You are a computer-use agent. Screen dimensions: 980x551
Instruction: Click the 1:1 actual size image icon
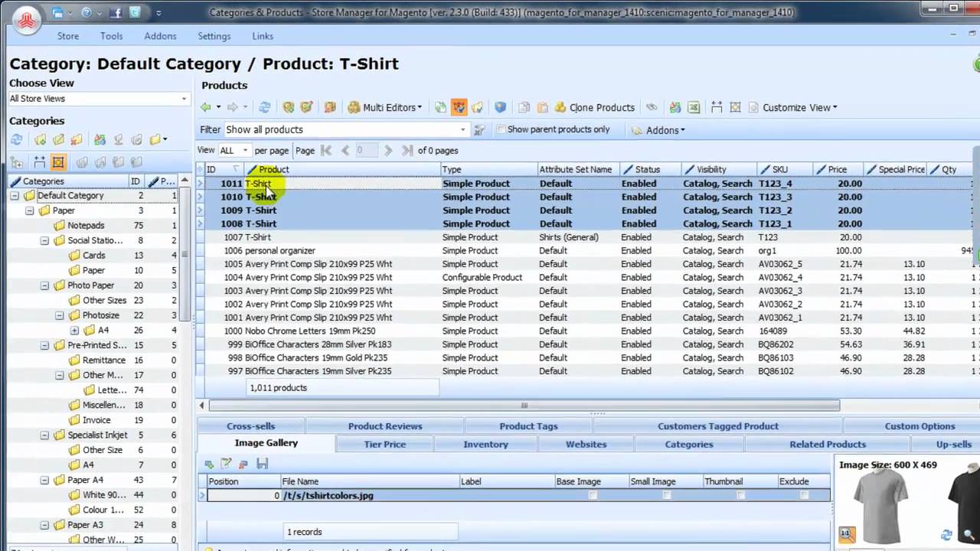point(846,533)
